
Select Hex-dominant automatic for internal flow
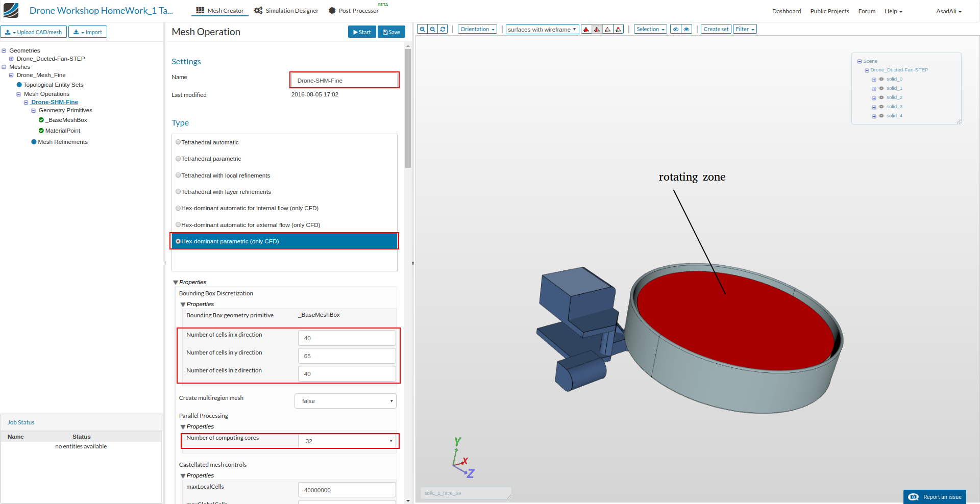tap(178, 208)
